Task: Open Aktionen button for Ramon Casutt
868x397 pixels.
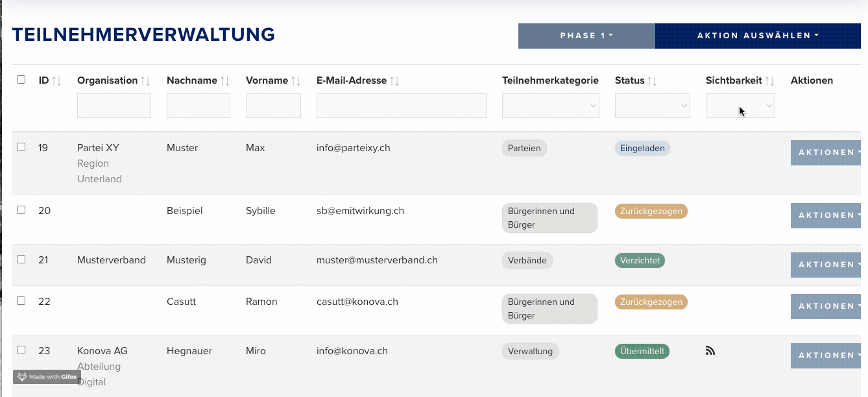Action: [x=829, y=306]
